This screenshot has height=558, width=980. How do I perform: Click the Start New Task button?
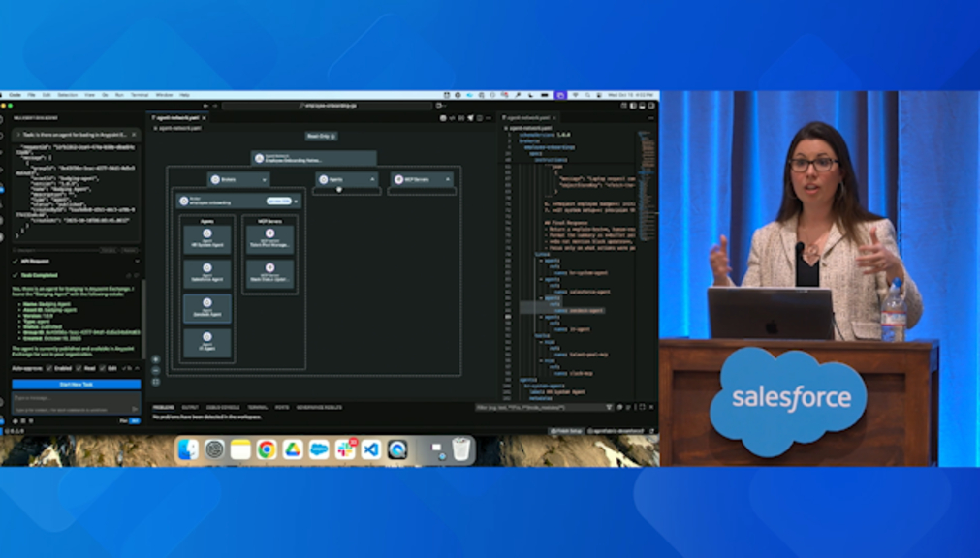point(76,384)
